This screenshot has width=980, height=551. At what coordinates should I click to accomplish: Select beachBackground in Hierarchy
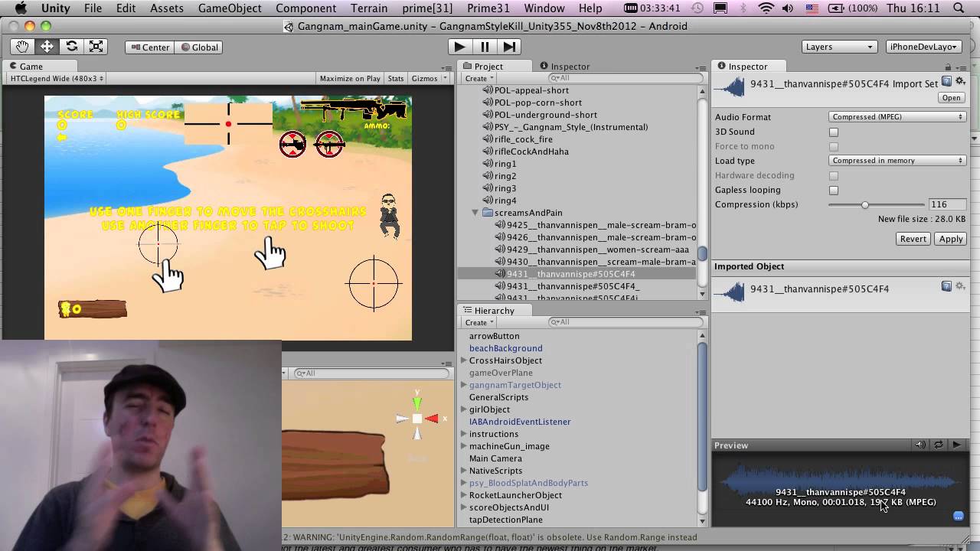pyautogui.click(x=505, y=348)
